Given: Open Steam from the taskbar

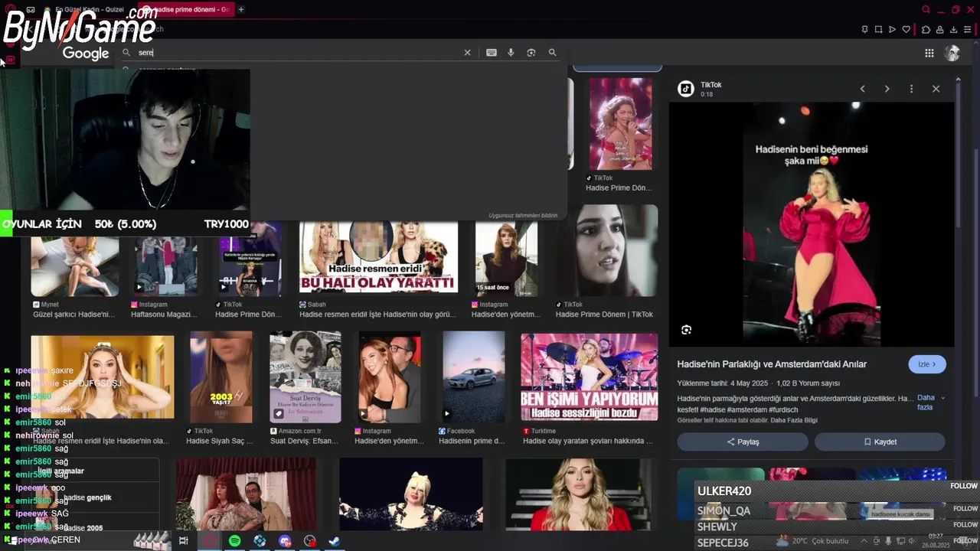Looking at the screenshot, I should pos(335,541).
